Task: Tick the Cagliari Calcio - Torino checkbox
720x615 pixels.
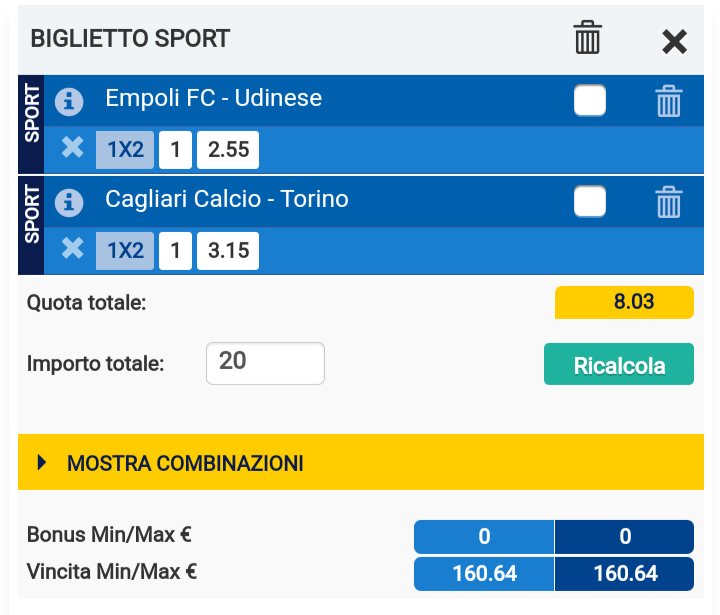Action: point(590,201)
